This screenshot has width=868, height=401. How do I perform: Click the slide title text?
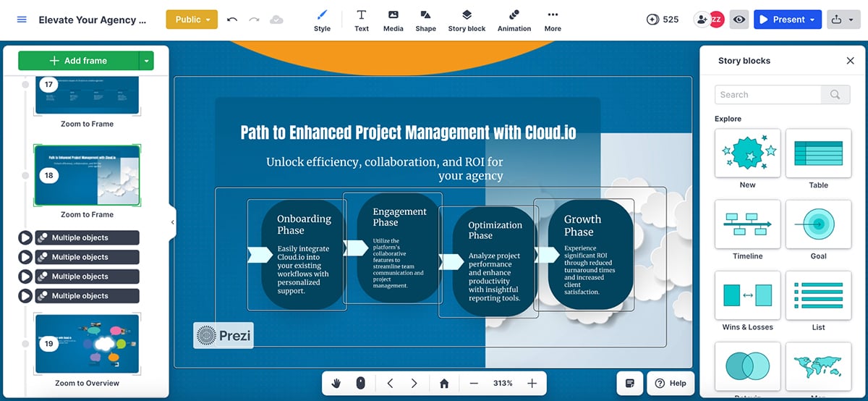(x=408, y=132)
